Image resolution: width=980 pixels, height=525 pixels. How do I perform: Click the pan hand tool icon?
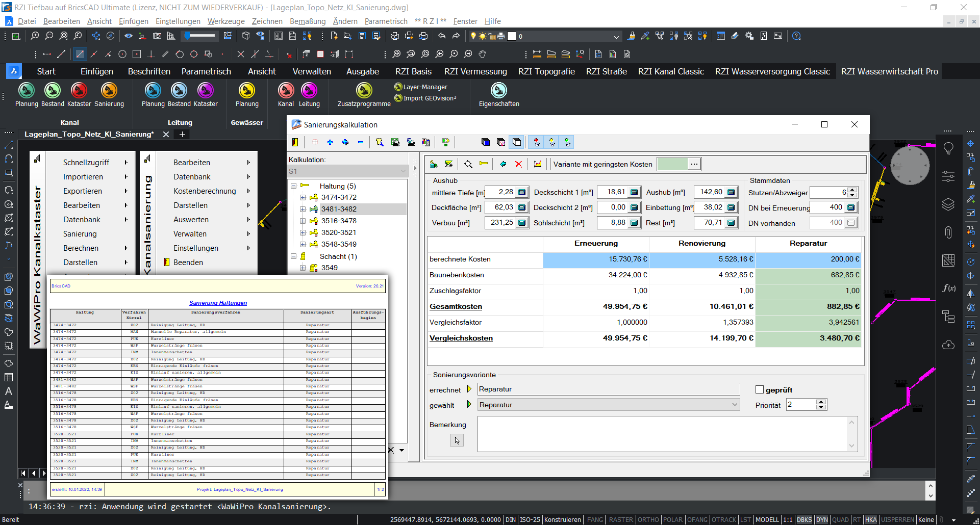483,54
